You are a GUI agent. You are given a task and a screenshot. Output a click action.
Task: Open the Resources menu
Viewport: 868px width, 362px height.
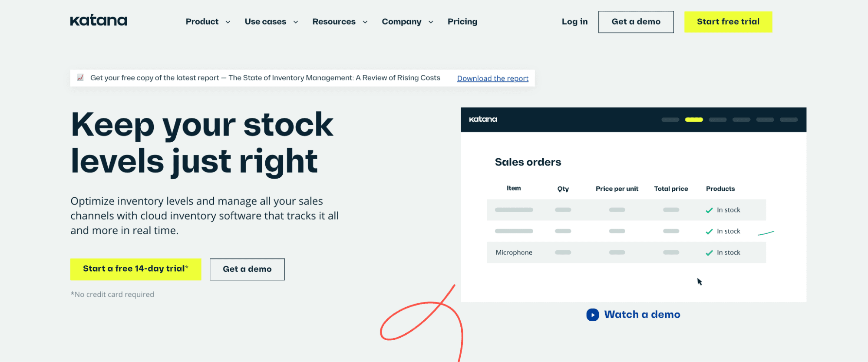[334, 22]
